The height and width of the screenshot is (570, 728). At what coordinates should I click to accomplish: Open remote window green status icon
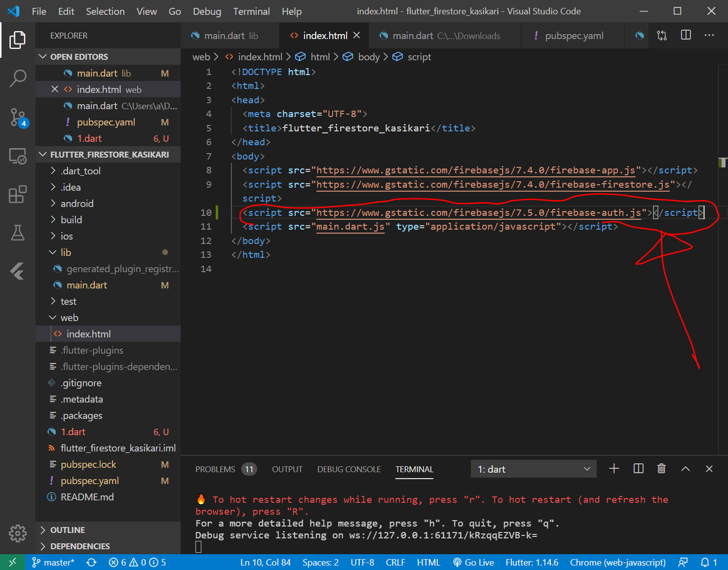click(12, 562)
